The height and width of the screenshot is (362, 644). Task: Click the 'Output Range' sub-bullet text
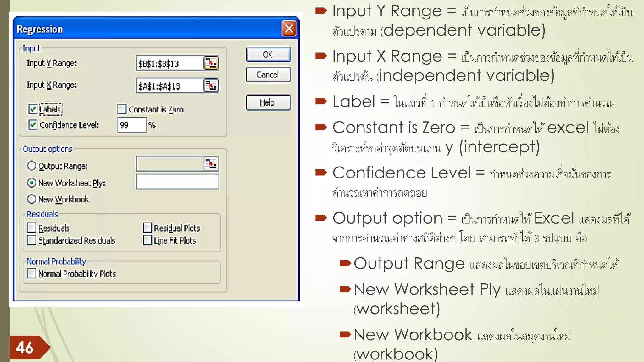409,264
